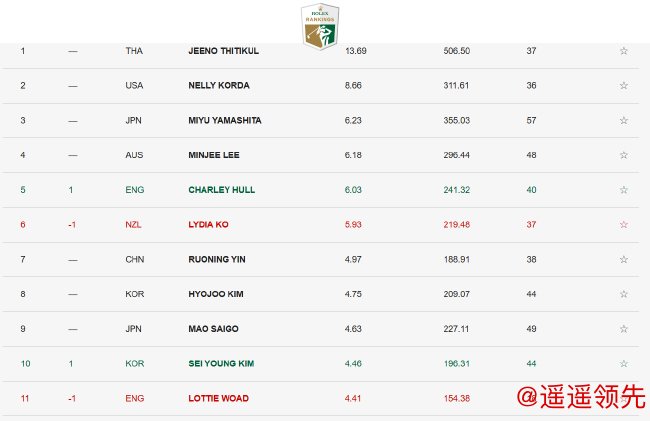Favorite Jeeno Thitikul with the star icon

(624, 51)
